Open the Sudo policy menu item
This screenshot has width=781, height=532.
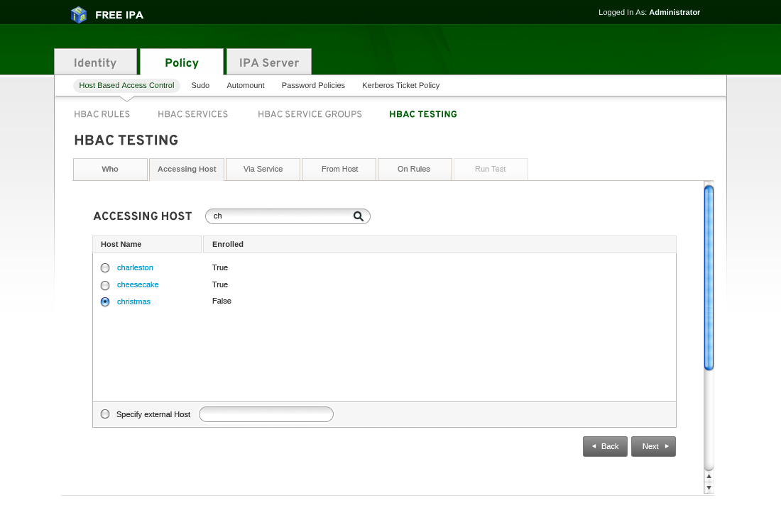click(x=200, y=85)
